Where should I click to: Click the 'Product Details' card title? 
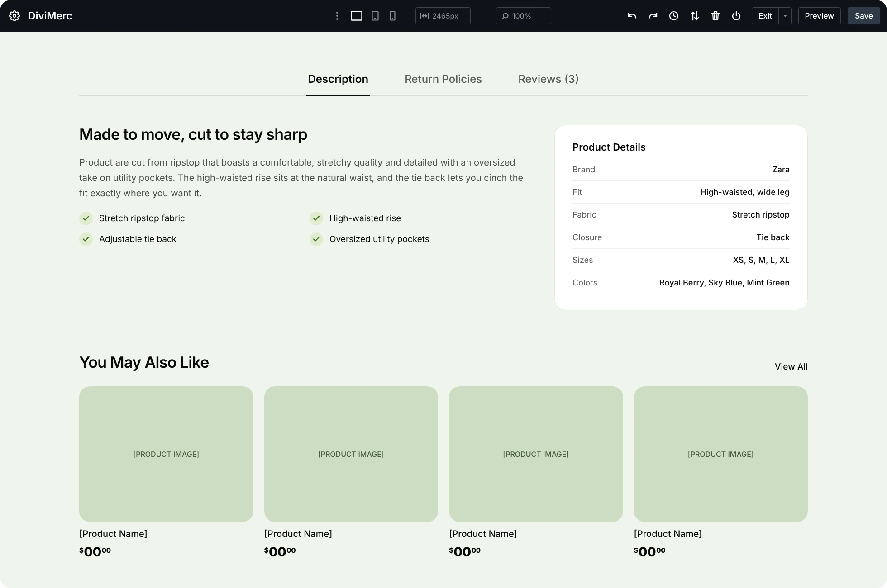609,147
